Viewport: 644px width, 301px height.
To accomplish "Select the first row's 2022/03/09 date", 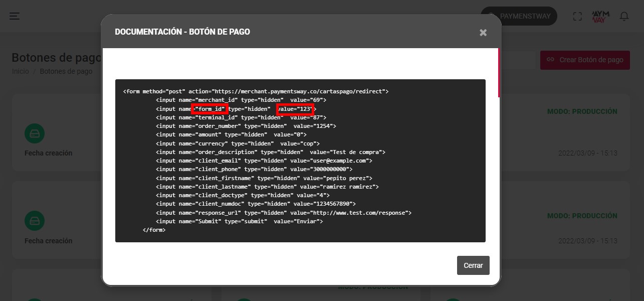I will pos(587,153).
